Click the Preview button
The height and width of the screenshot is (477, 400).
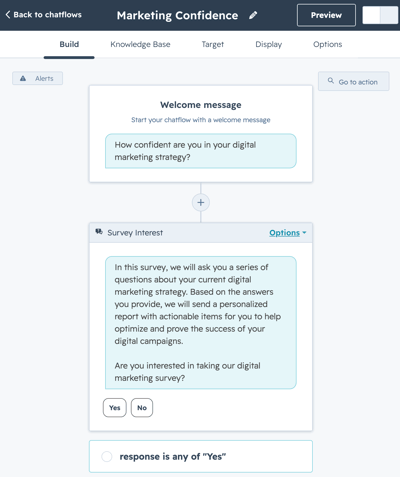(x=326, y=15)
